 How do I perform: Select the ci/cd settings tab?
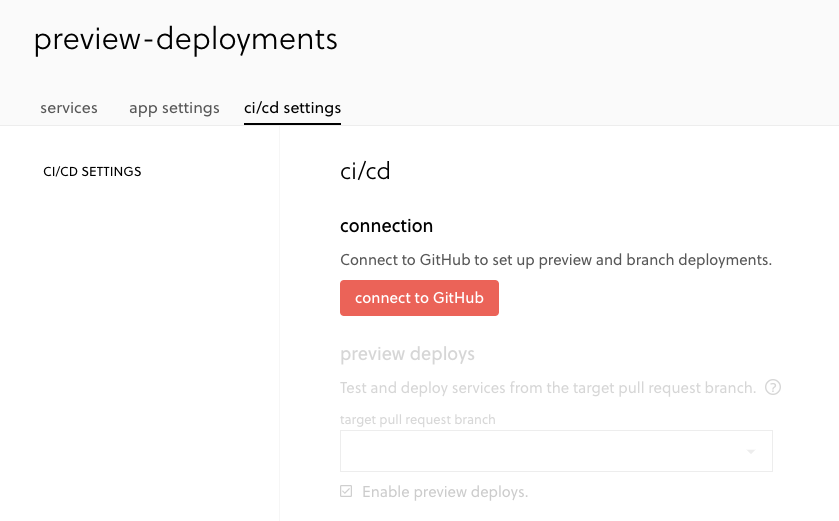292,108
